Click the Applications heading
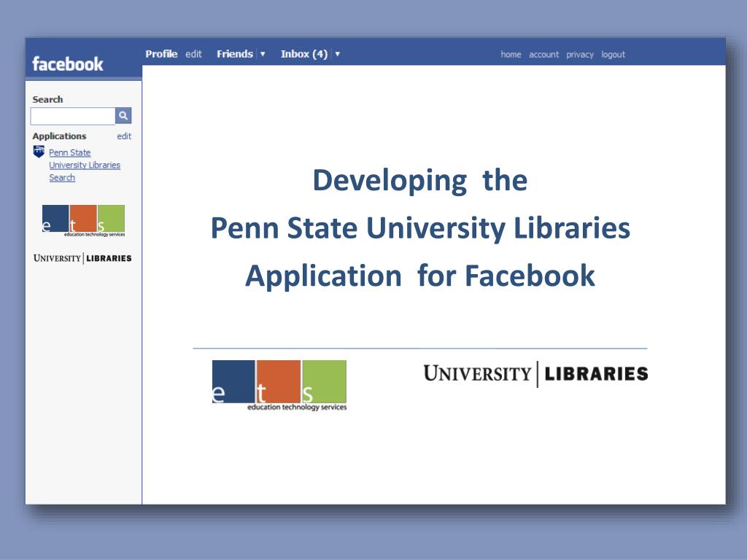Image resolution: width=747 pixels, height=560 pixels. 59,136
